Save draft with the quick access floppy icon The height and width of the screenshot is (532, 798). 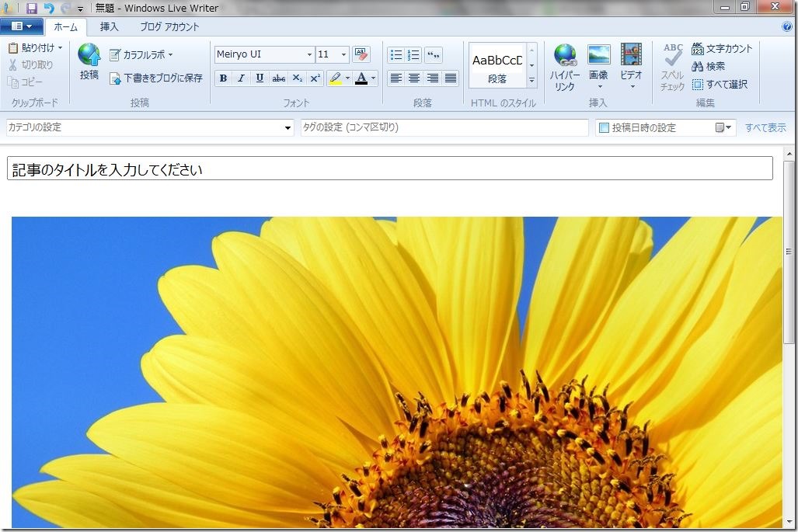pos(32,8)
